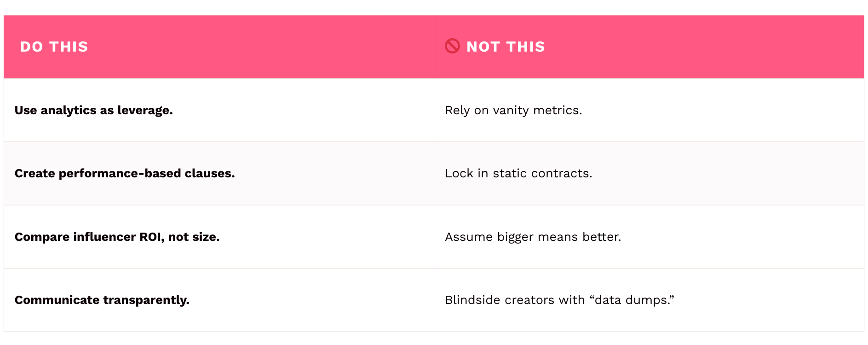This screenshot has height=345, width=868.
Task: Click the "NOT THIS" header text
Action: 506,47
